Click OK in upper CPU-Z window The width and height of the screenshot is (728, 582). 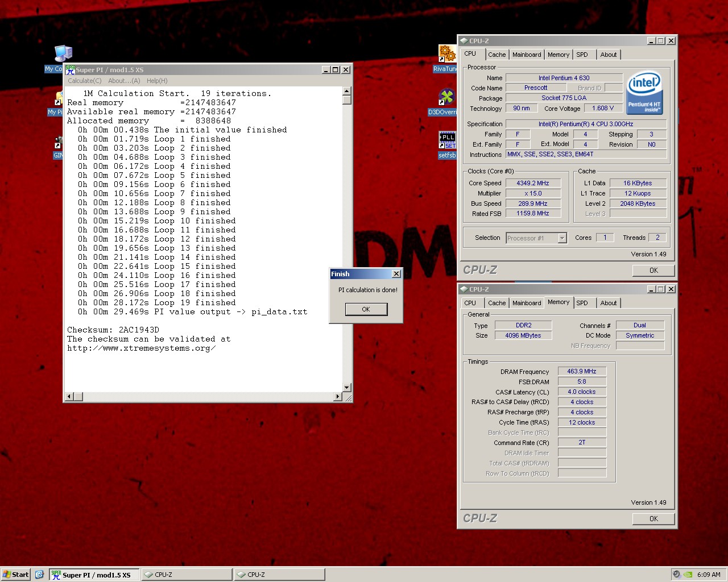(x=653, y=271)
